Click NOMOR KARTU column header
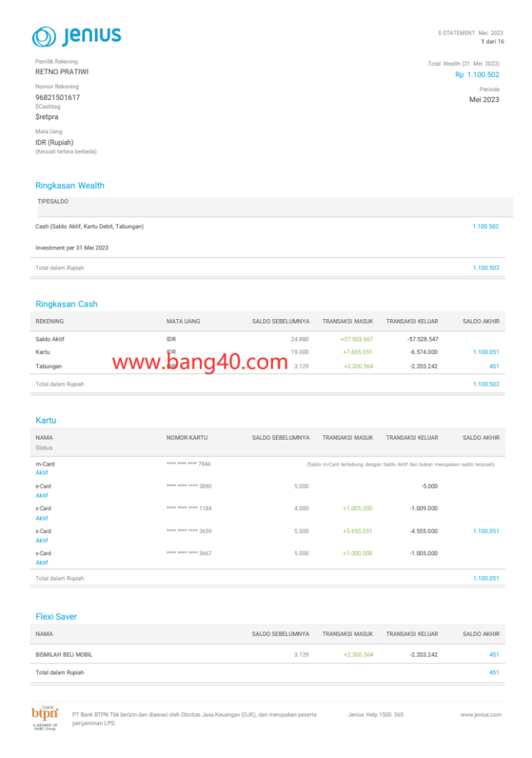 [x=187, y=437]
